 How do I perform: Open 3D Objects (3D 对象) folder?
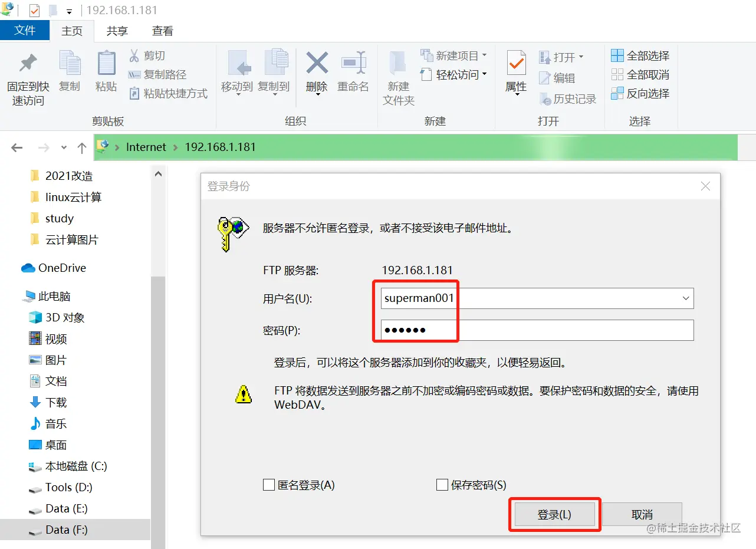pyautogui.click(x=57, y=317)
